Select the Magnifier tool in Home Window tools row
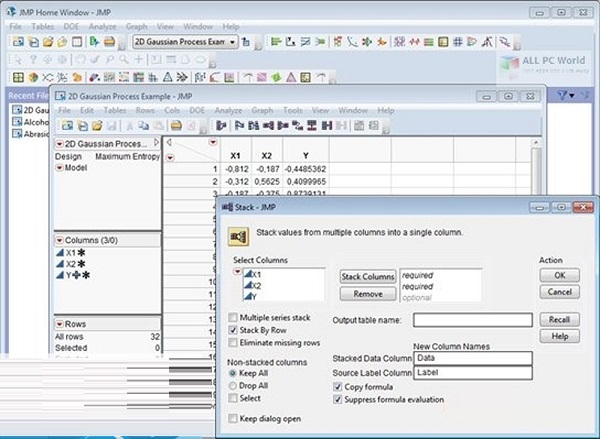Viewport: 600px width, 439px height. [124, 59]
